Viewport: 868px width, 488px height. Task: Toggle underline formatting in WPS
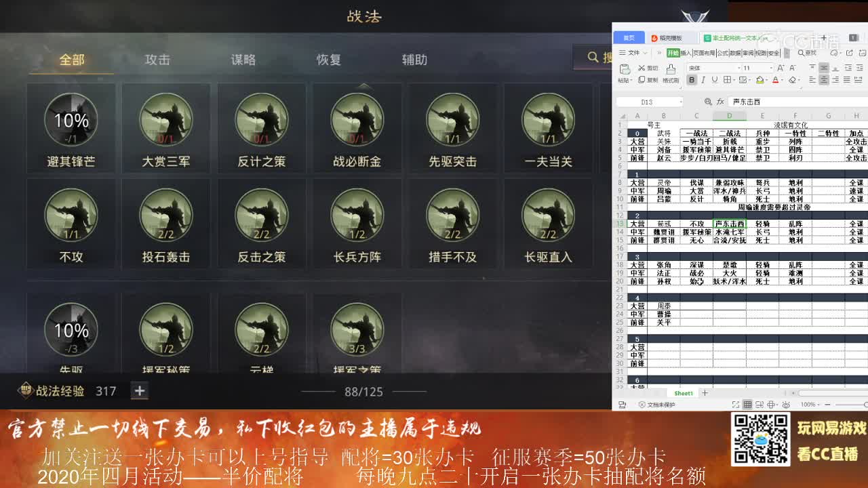[x=715, y=80]
